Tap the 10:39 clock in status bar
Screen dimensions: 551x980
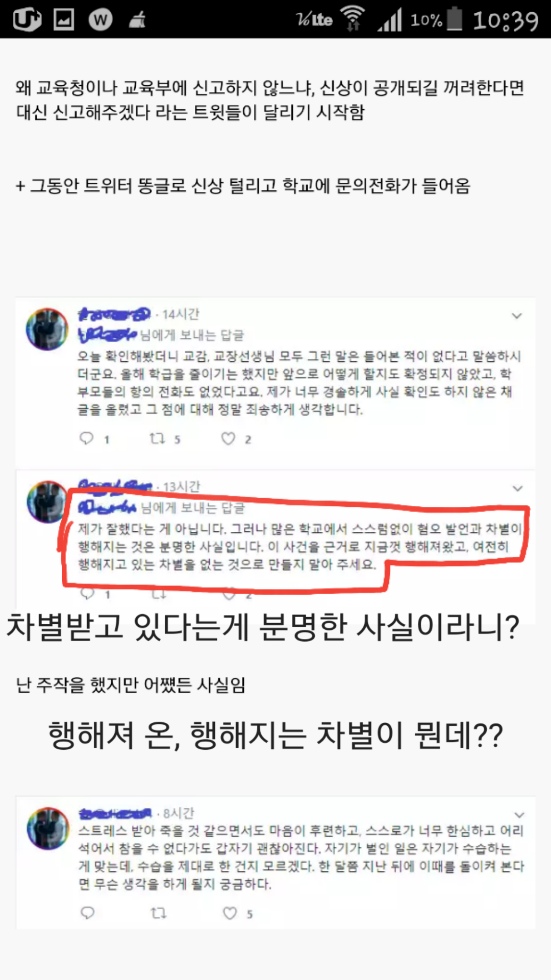(506, 20)
